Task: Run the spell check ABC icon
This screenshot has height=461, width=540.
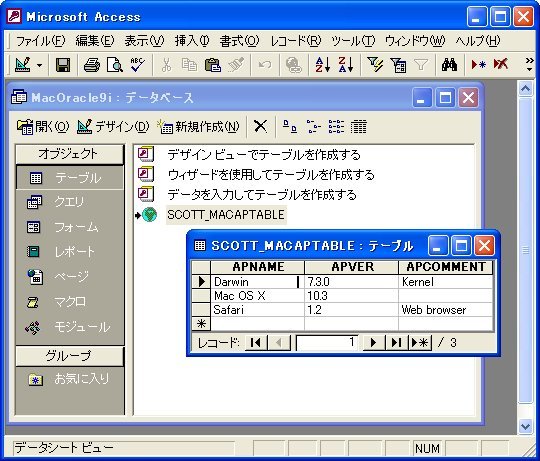Action: click(x=137, y=65)
